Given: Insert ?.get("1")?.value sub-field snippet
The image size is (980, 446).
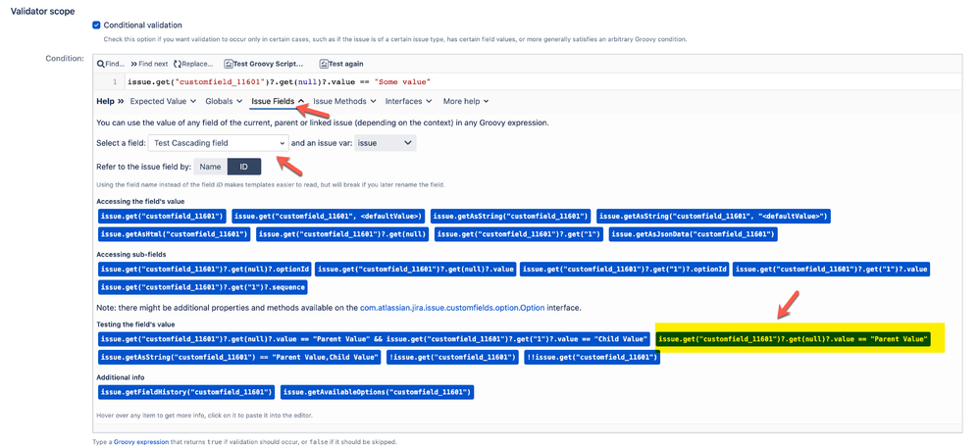Looking at the screenshot, I should (831, 270).
